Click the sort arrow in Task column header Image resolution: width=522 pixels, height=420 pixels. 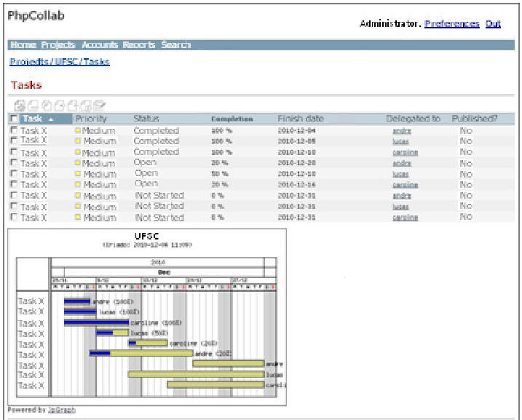click(51, 119)
